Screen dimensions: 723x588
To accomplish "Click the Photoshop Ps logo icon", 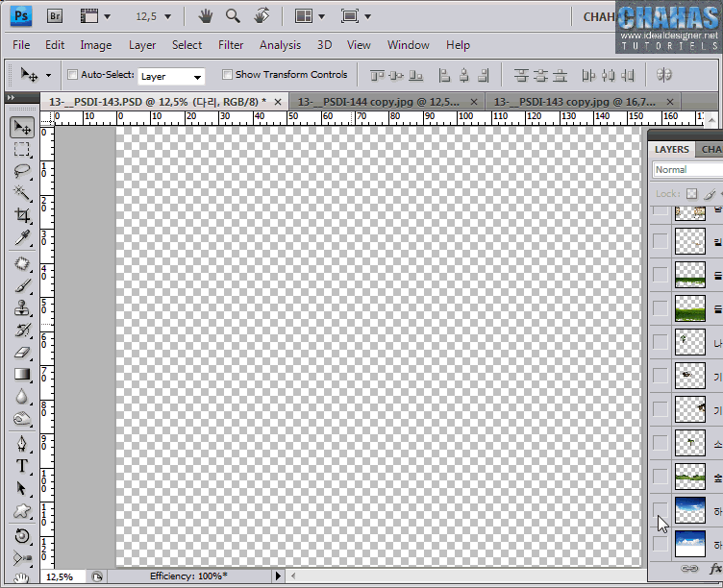I will coord(21,16).
